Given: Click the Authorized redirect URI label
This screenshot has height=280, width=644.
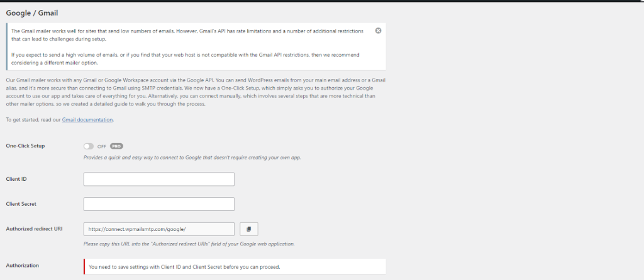Looking at the screenshot, I should point(35,229).
